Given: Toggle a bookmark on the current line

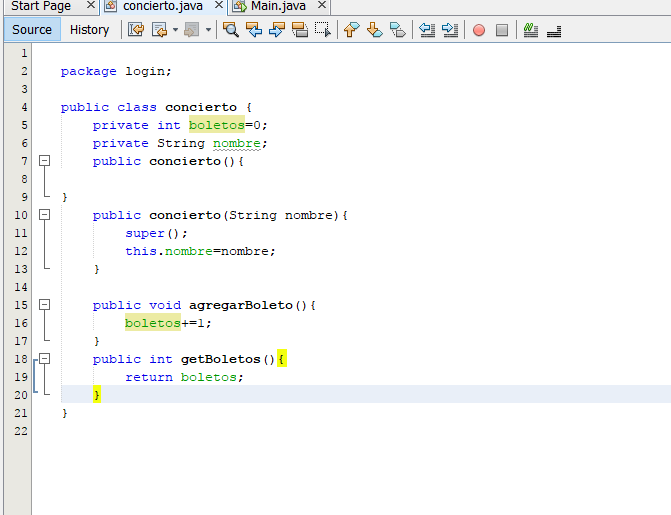Looking at the screenshot, I should point(398,30).
